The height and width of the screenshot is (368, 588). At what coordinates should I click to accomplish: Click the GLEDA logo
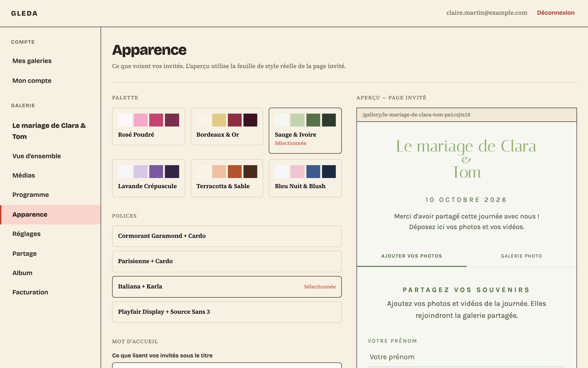click(24, 13)
